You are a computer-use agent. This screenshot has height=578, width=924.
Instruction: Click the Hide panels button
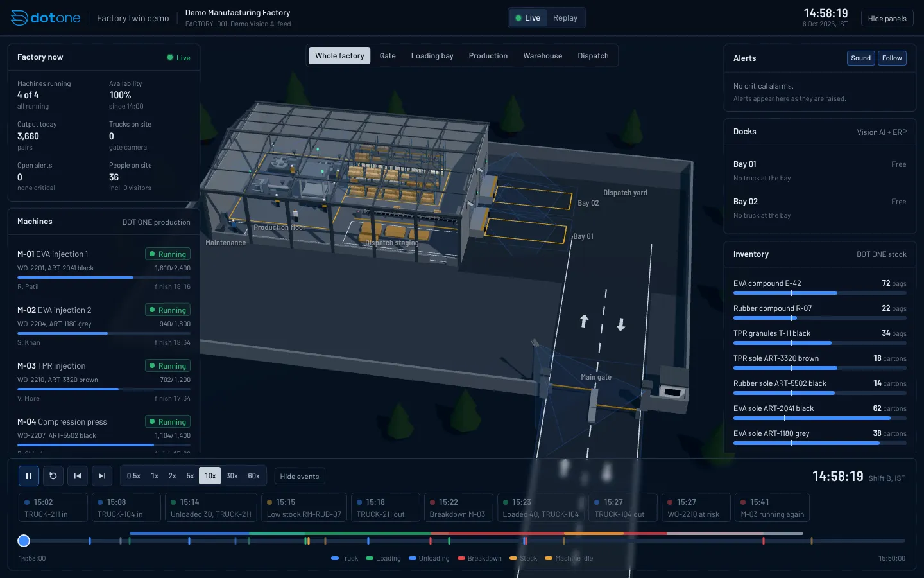887,19
